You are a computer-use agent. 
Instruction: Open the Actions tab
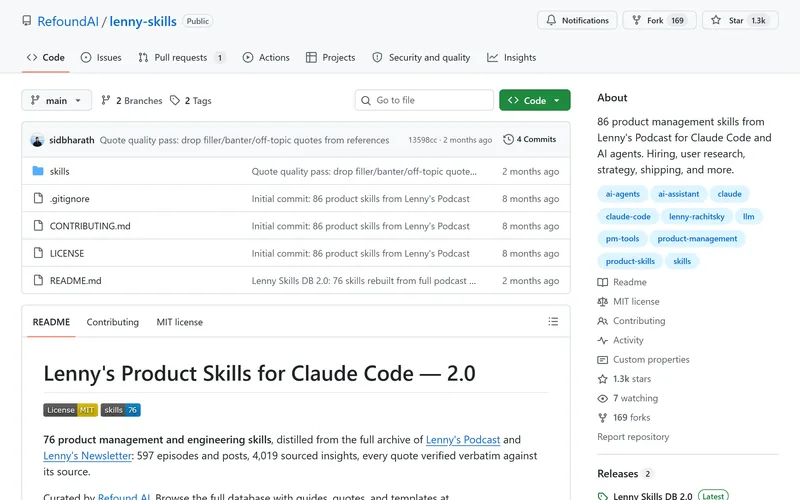coord(266,57)
